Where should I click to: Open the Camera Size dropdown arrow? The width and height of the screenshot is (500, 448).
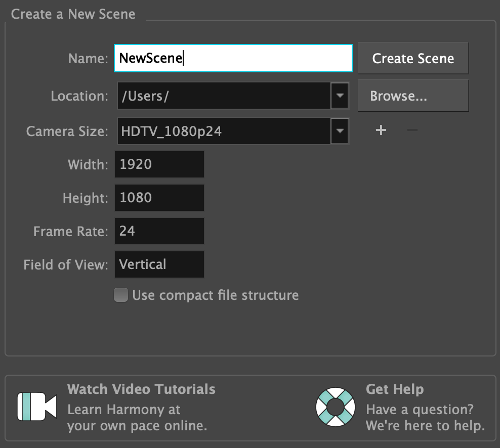pyautogui.click(x=340, y=131)
